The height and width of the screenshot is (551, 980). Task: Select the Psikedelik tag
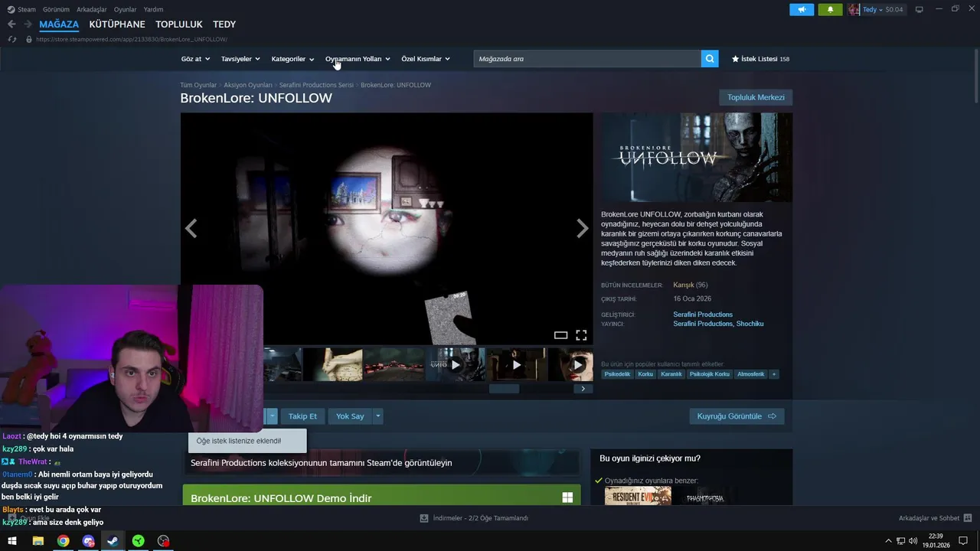tap(617, 374)
